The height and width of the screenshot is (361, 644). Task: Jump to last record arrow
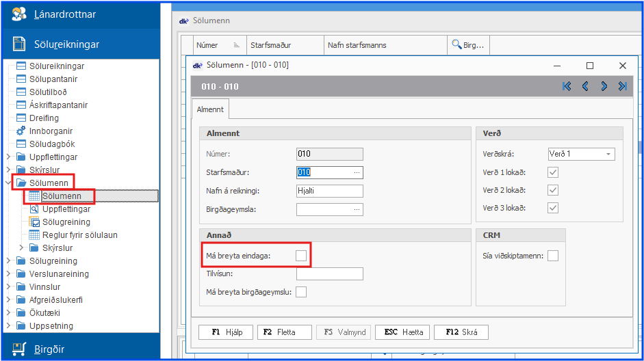(x=622, y=86)
